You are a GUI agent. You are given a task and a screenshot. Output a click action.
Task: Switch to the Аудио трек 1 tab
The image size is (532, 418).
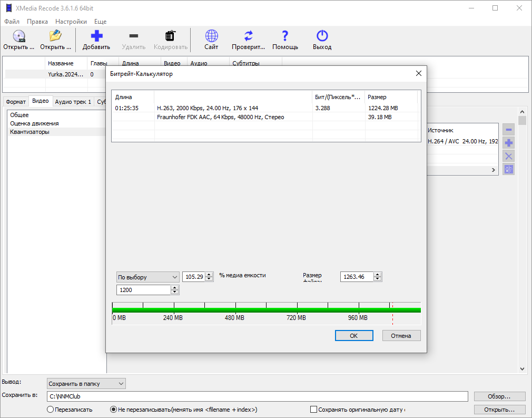click(73, 102)
